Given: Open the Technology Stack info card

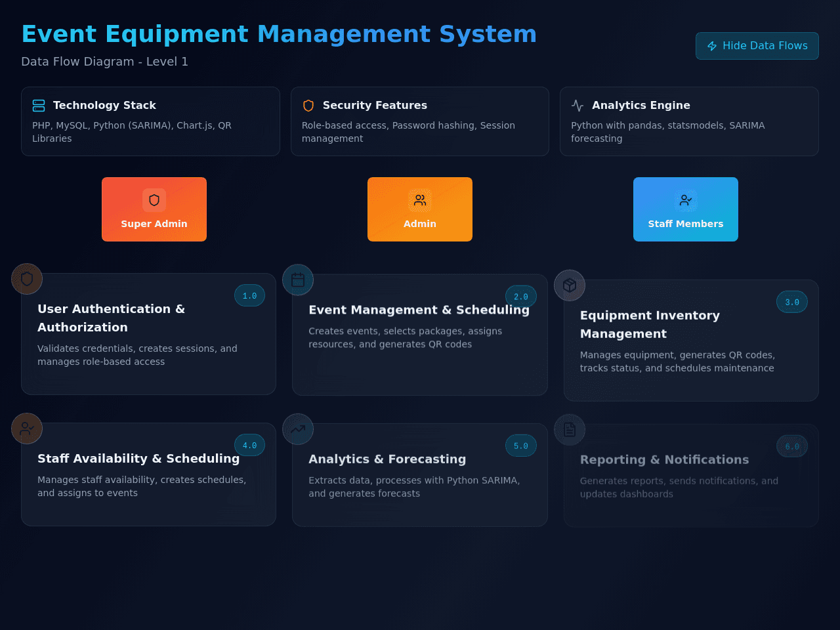Looking at the screenshot, I should pos(150,121).
